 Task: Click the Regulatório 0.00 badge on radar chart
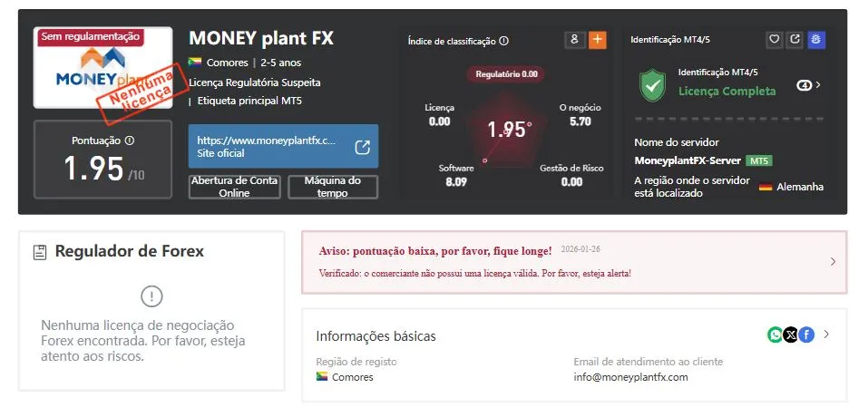[506, 74]
